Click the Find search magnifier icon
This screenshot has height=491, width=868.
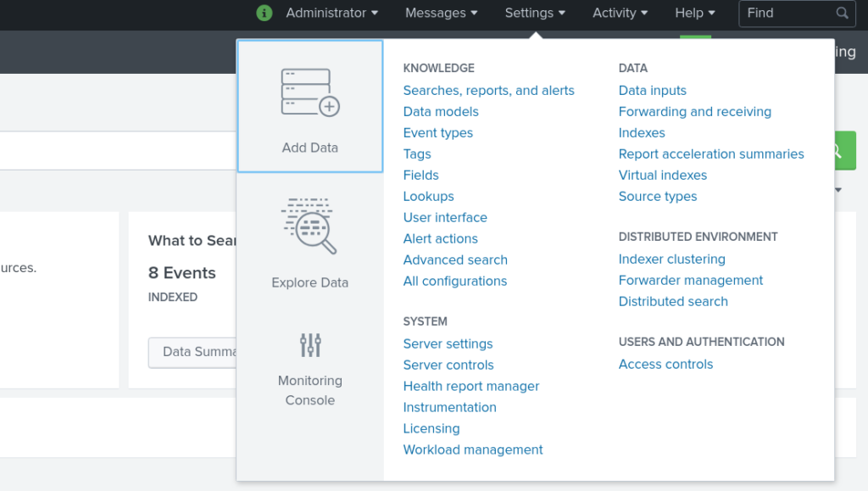pyautogui.click(x=842, y=13)
